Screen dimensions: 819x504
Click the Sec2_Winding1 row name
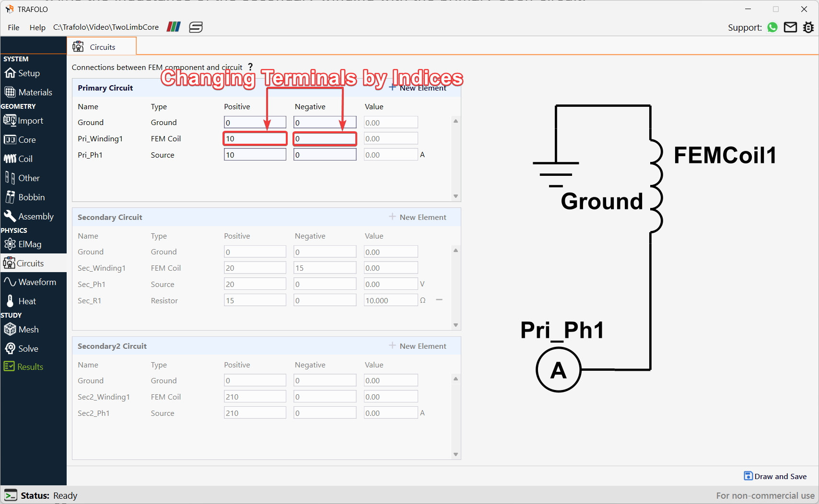tap(104, 397)
